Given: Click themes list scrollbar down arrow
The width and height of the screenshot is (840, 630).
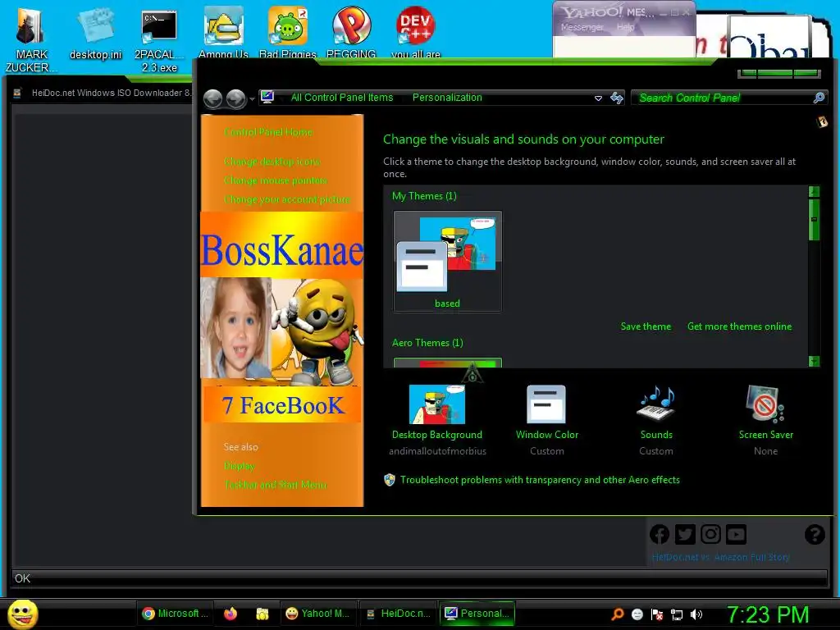Looking at the screenshot, I should tap(814, 362).
